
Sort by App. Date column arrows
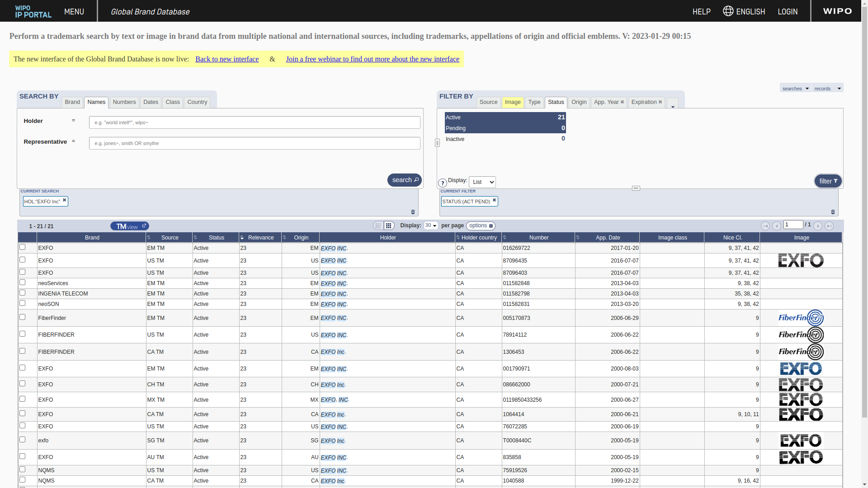pos(578,238)
